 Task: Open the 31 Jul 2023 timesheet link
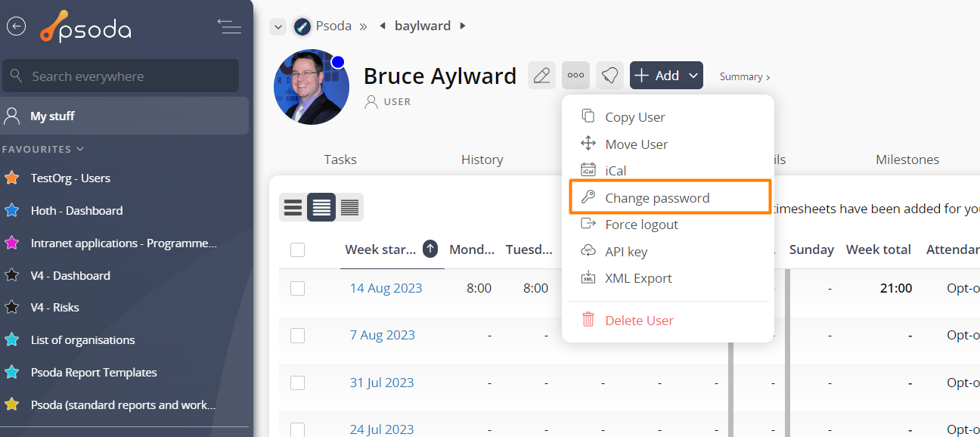point(382,383)
